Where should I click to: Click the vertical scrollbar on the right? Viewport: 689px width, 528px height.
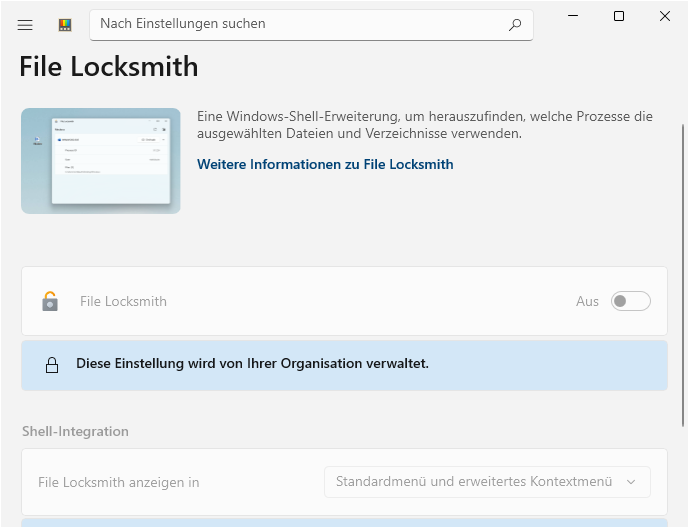coord(683,275)
